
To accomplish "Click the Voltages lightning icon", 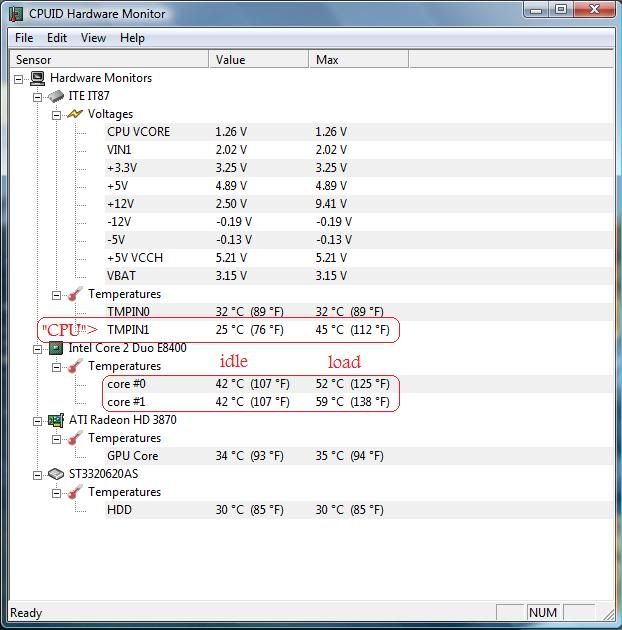I will click(75, 114).
